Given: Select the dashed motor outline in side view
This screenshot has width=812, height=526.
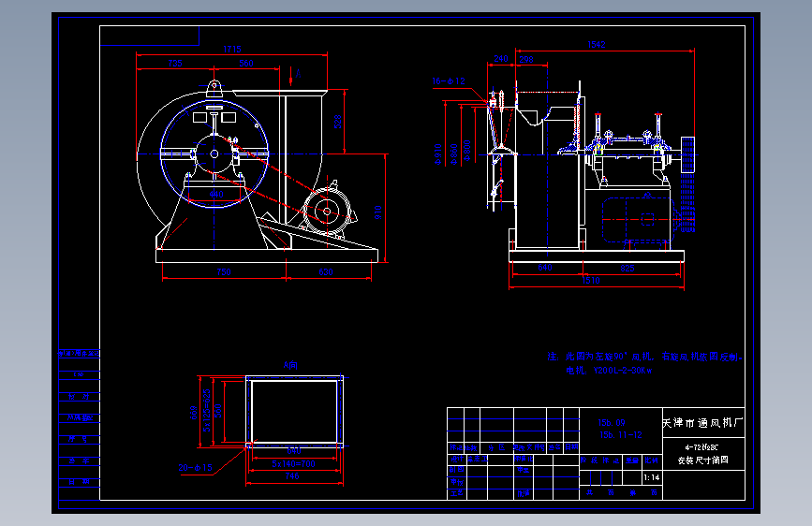Looking at the screenshot, I should point(638,220).
